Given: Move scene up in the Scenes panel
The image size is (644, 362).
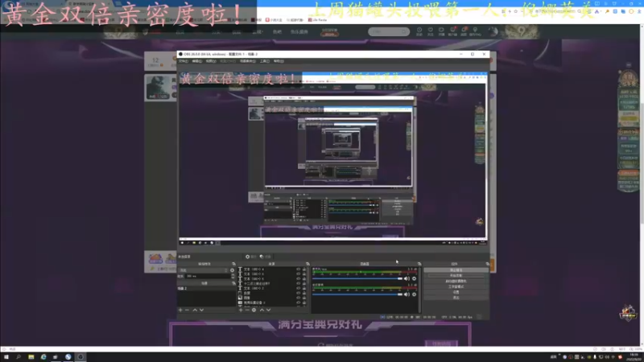Looking at the screenshot, I should click(x=195, y=310).
